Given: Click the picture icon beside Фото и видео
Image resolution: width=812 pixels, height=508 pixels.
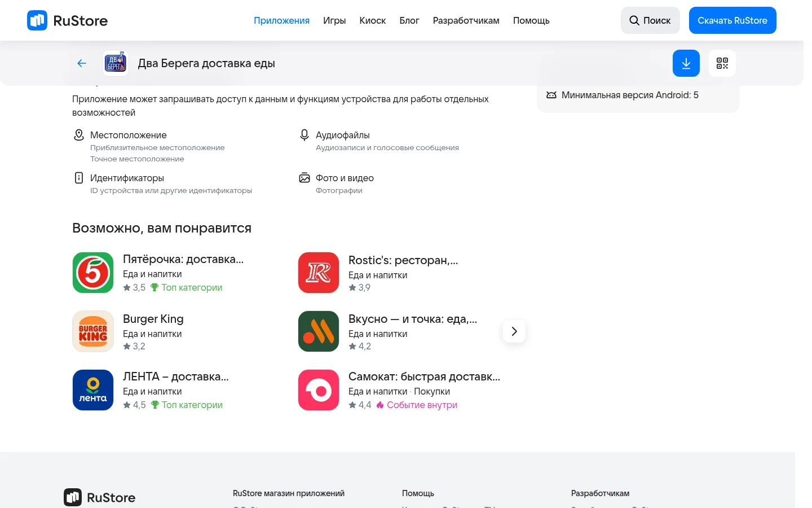Looking at the screenshot, I should [x=304, y=178].
